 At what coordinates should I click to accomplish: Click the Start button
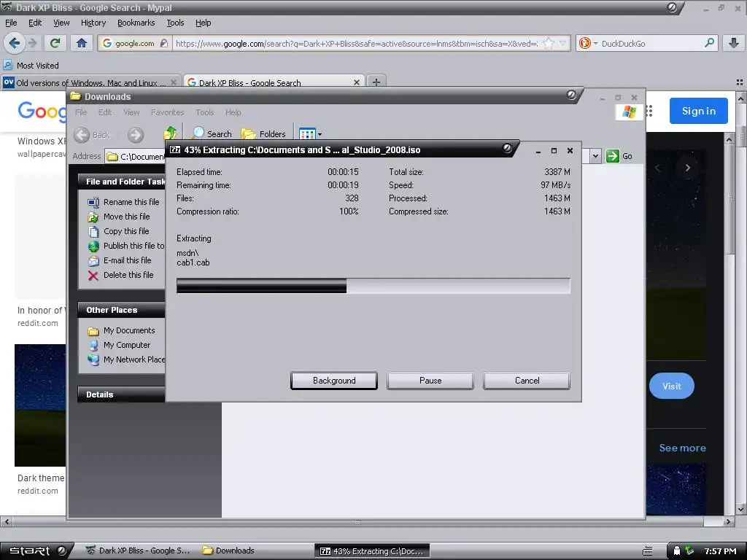(36, 551)
